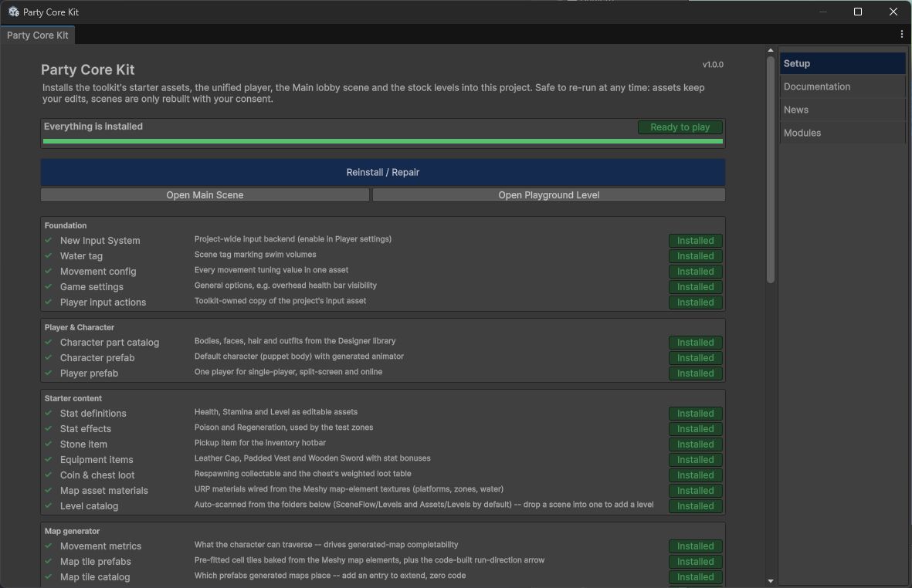
Task: Click checkmark icon beside Map asset materials
Action: coord(49,490)
